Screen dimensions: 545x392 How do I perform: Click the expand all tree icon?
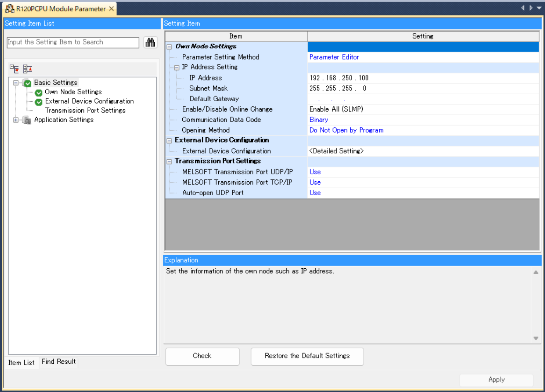(x=14, y=69)
